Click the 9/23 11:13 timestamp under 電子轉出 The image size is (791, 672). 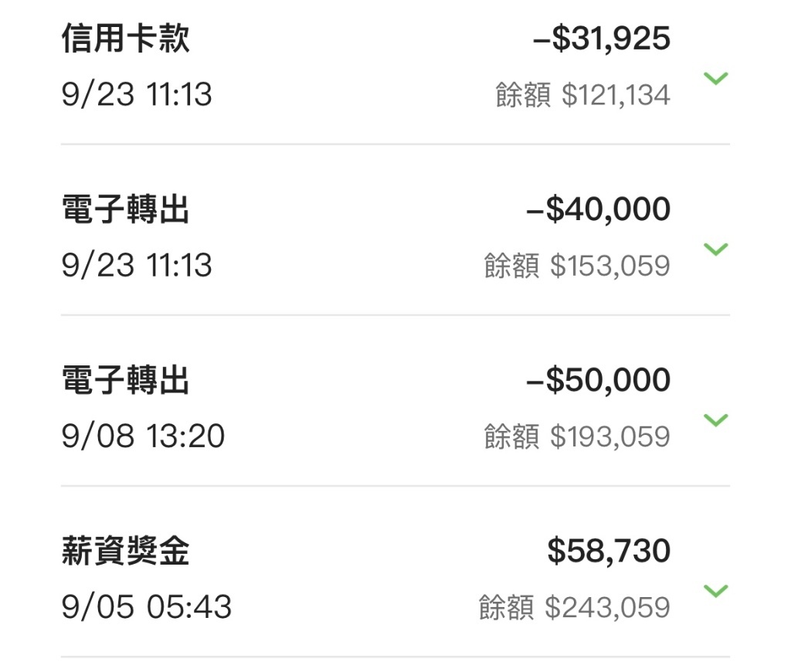pyautogui.click(x=137, y=266)
